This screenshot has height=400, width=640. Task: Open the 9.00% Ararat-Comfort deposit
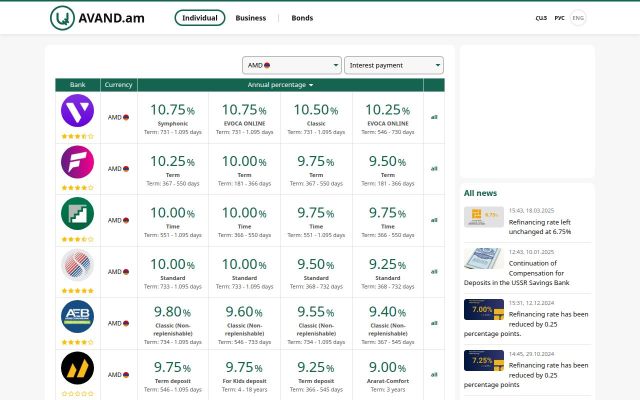coord(388,375)
